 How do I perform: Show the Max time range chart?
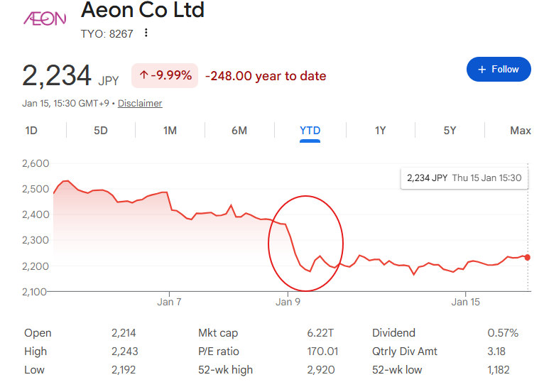pyautogui.click(x=520, y=131)
